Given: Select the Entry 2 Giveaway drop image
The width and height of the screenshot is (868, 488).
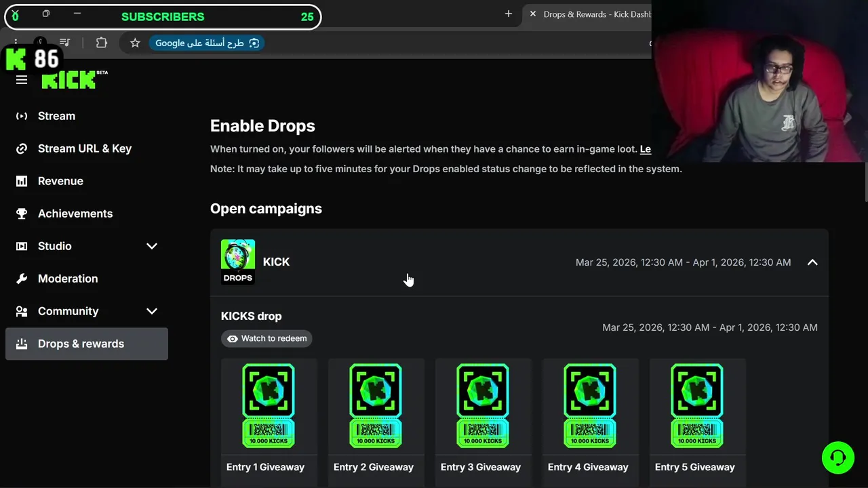Looking at the screenshot, I should [x=376, y=405].
